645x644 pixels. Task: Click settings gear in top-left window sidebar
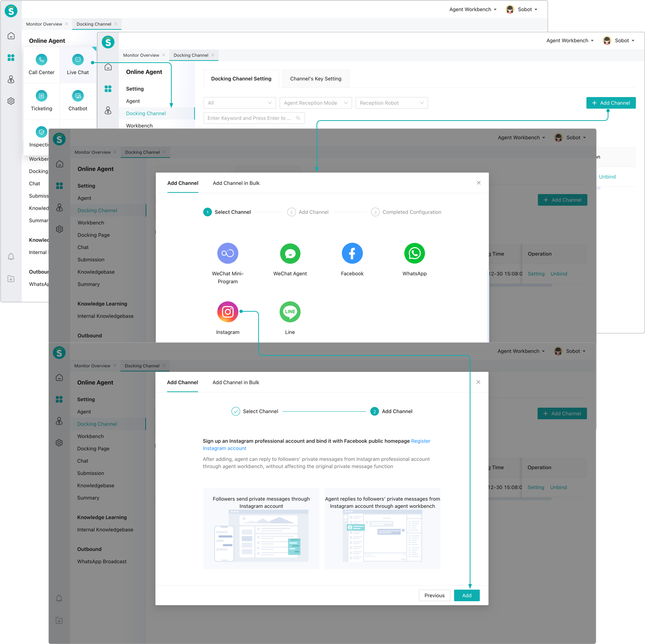click(x=11, y=101)
